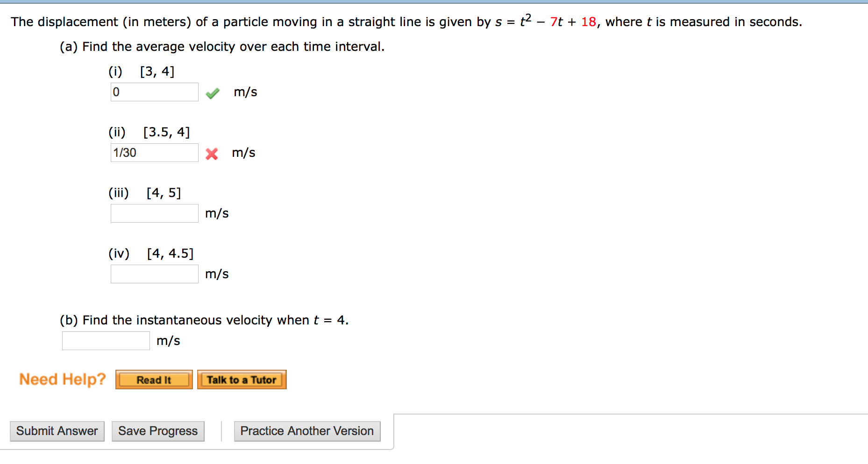Screen dimensions: 868x464
Task: Click Submit Answer
Action: (x=57, y=431)
